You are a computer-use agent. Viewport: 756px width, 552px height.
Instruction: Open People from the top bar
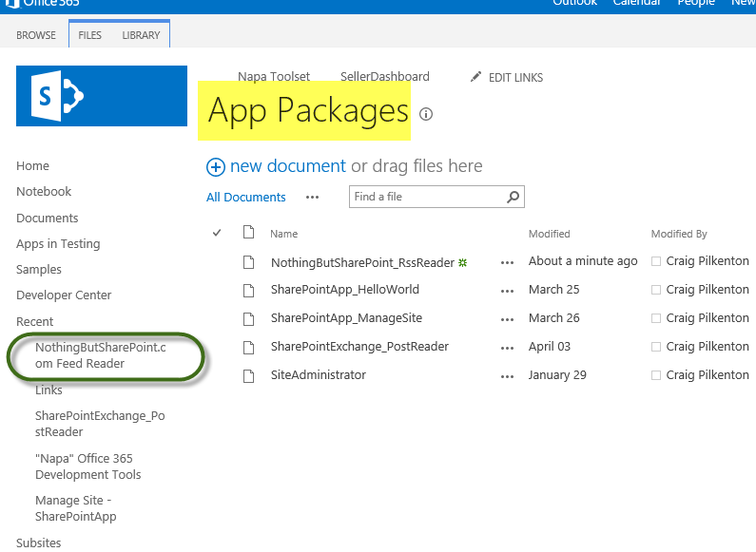tap(696, 3)
